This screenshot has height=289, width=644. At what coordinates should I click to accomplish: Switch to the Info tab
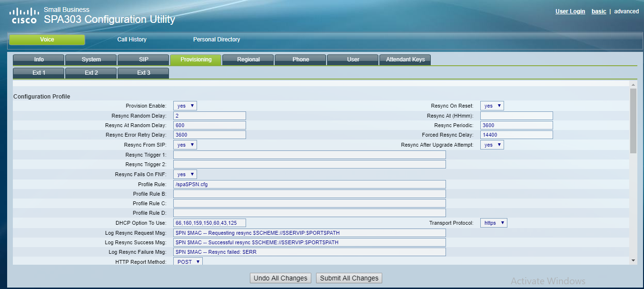coord(39,60)
